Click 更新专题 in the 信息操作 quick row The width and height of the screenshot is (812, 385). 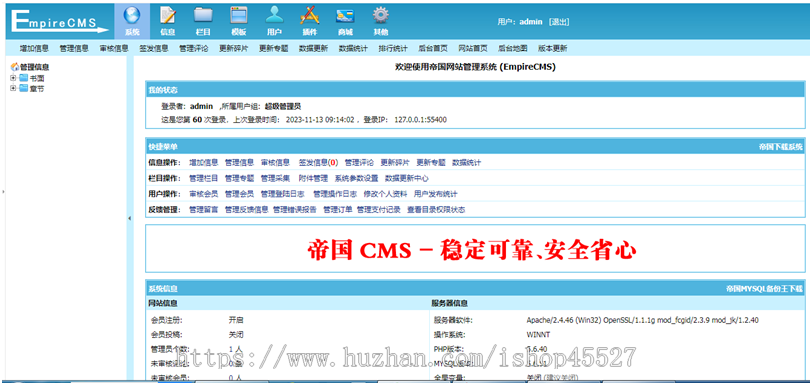pyautogui.click(x=431, y=163)
